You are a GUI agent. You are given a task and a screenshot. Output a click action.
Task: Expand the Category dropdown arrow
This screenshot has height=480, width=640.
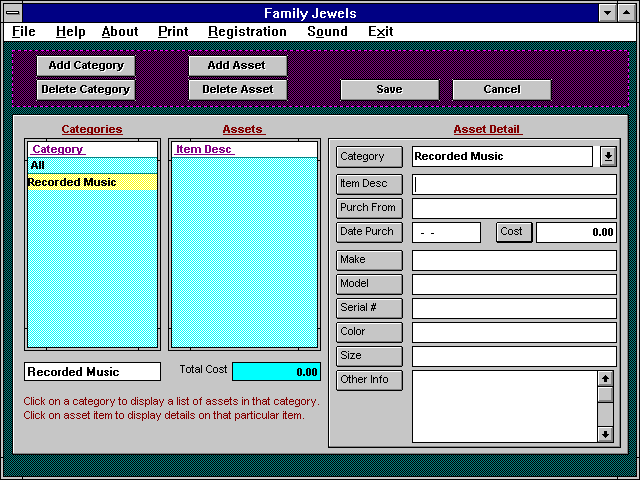click(608, 157)
